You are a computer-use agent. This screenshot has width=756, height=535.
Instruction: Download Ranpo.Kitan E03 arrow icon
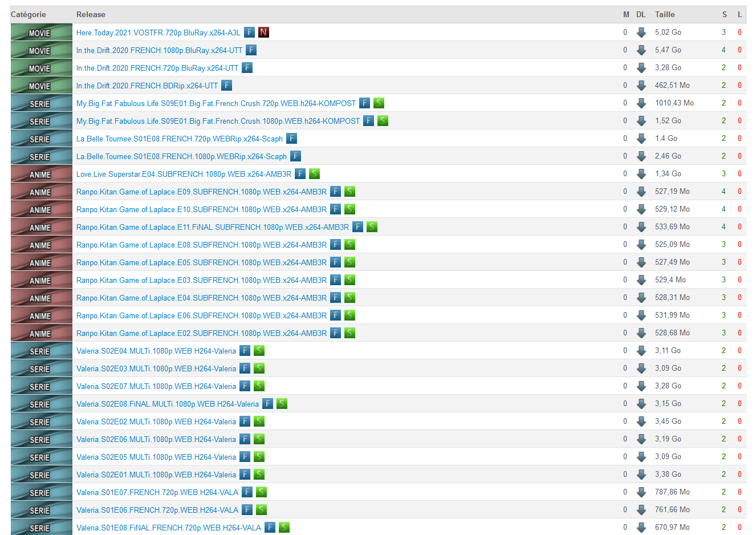pos(641,280)
